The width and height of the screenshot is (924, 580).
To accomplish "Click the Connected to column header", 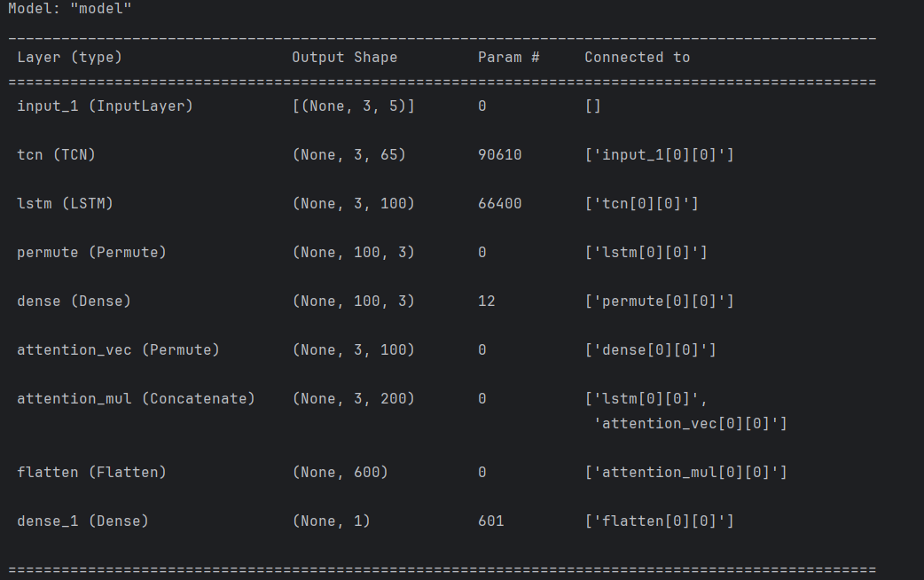I will 637,57.
